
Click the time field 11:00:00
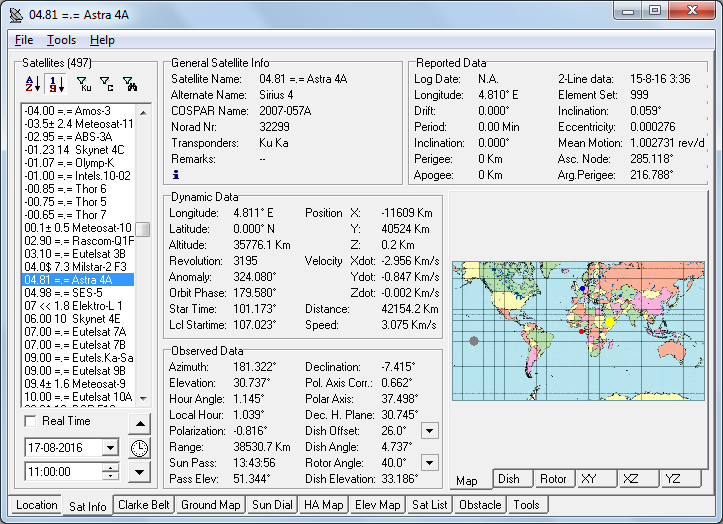point(63,472)
